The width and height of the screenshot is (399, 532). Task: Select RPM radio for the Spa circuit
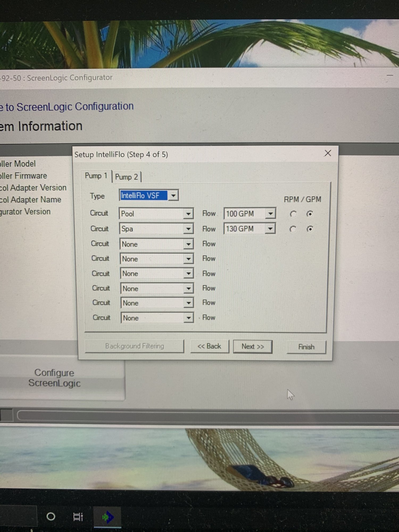(293, 229)
